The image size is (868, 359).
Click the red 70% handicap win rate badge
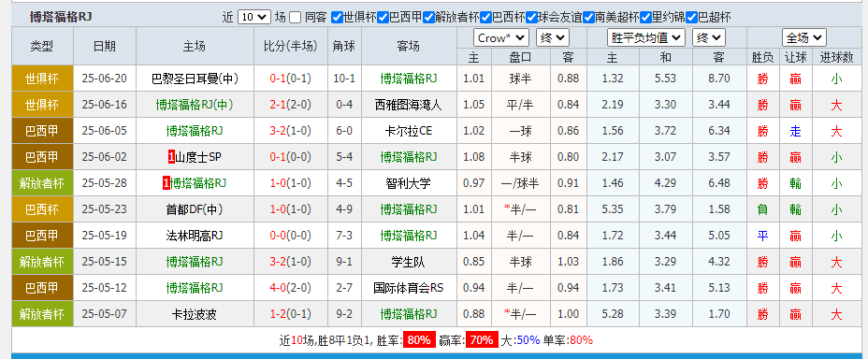click(481, 339)
